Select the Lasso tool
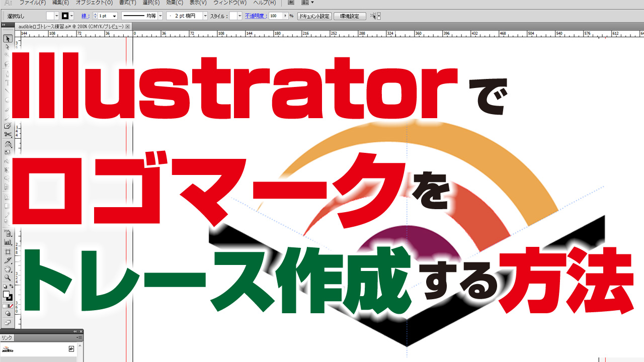644x362 pixels. (x=8, y=64)
